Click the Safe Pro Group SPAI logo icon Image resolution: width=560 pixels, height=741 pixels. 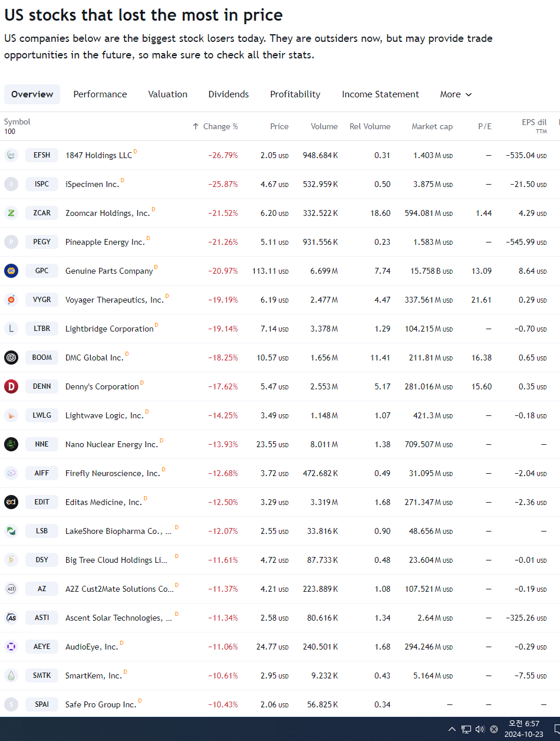point(11,704)
